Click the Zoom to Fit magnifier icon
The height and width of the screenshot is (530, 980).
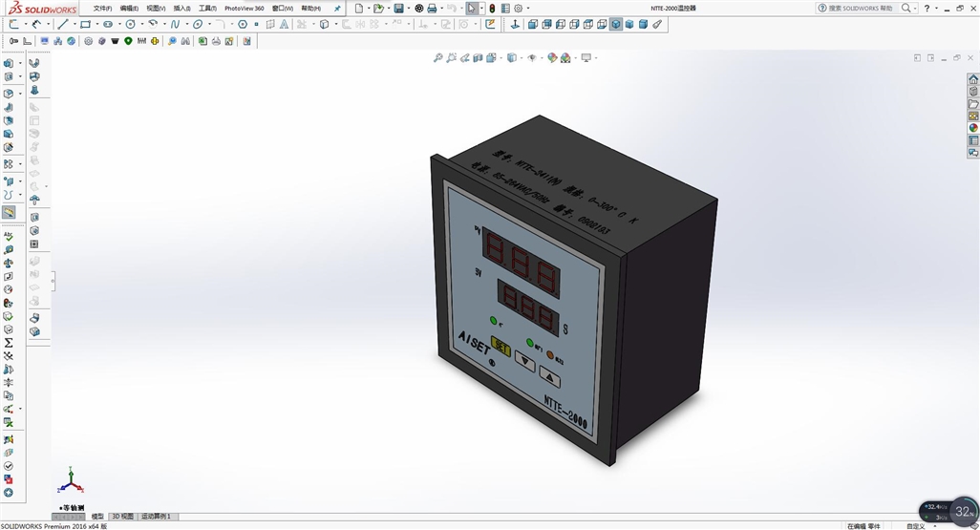pos(438,57)
